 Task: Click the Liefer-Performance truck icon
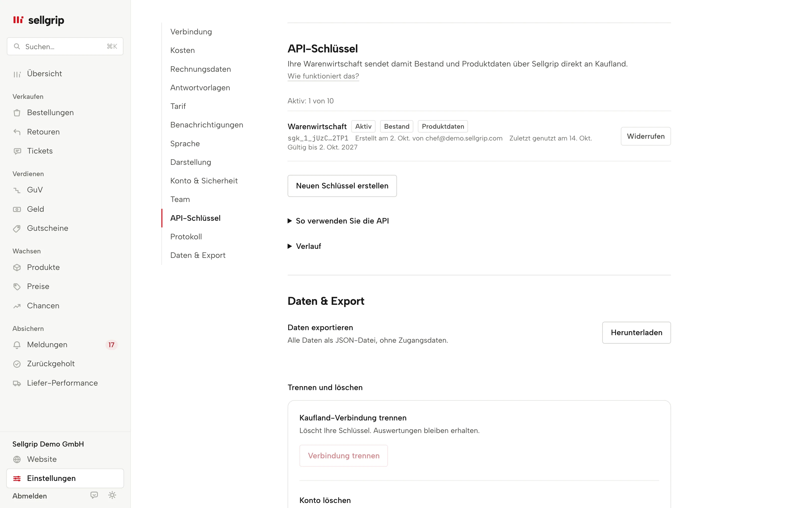[x=17, y=383]
